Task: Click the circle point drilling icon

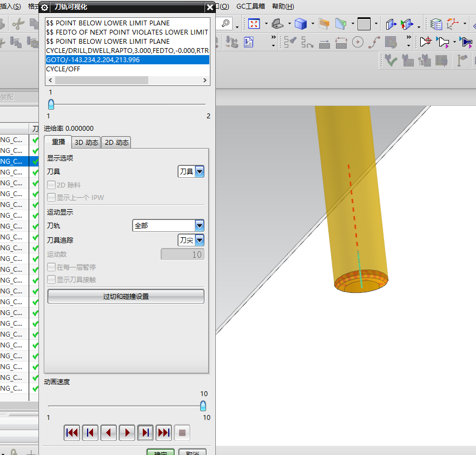Action: pos(358,42)
